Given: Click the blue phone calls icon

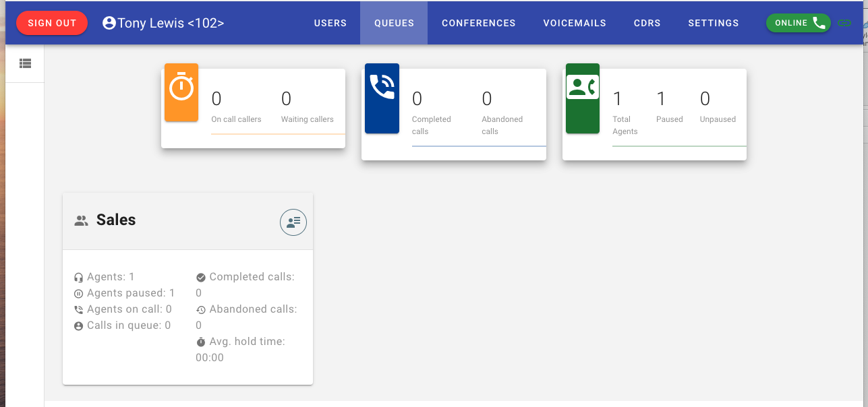Looking at the screenshot, I should click(x=382, y=88).
